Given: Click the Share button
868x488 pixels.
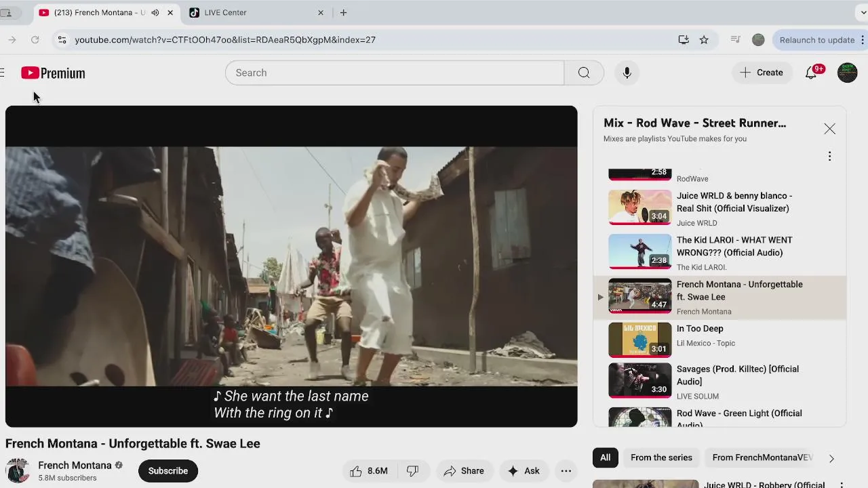Looking at the screenshot, I should tap(464, 471).
